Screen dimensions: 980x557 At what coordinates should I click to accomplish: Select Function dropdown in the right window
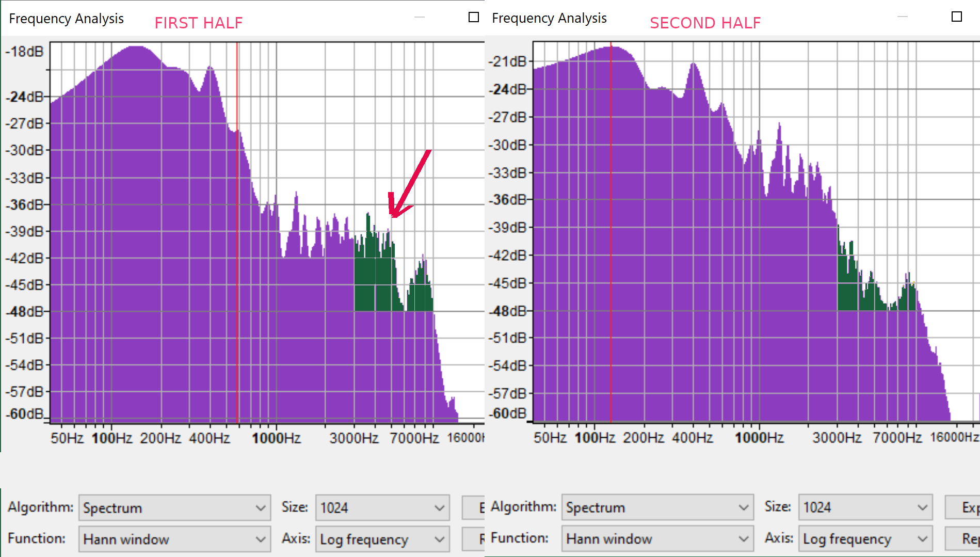(657, 538)
